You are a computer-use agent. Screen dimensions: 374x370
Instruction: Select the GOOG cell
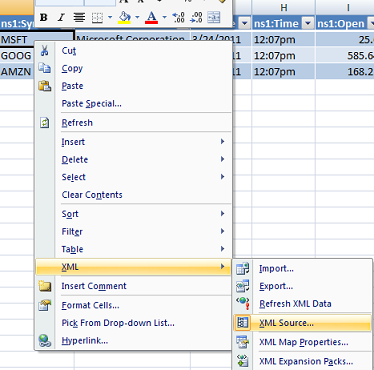coord(17,55)
